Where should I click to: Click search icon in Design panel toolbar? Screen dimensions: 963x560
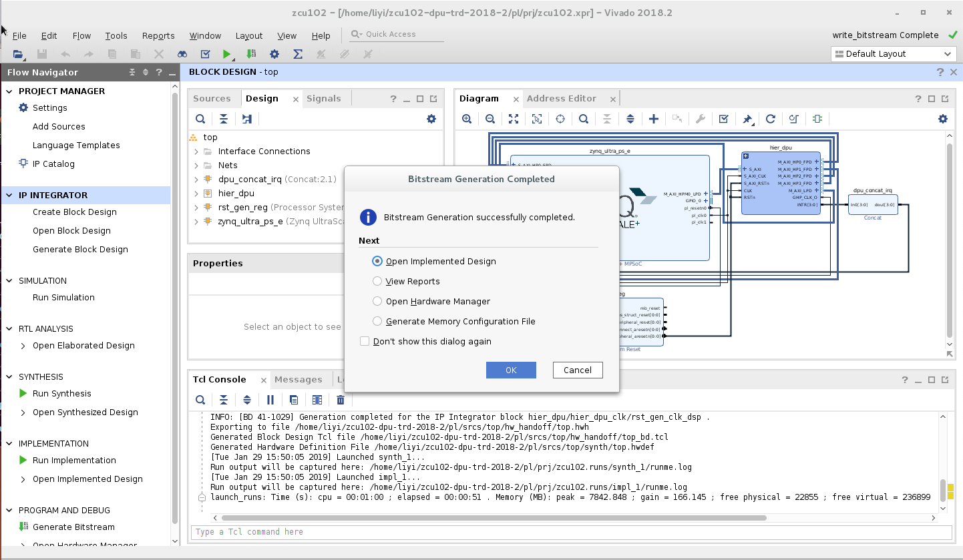(200, 119)
